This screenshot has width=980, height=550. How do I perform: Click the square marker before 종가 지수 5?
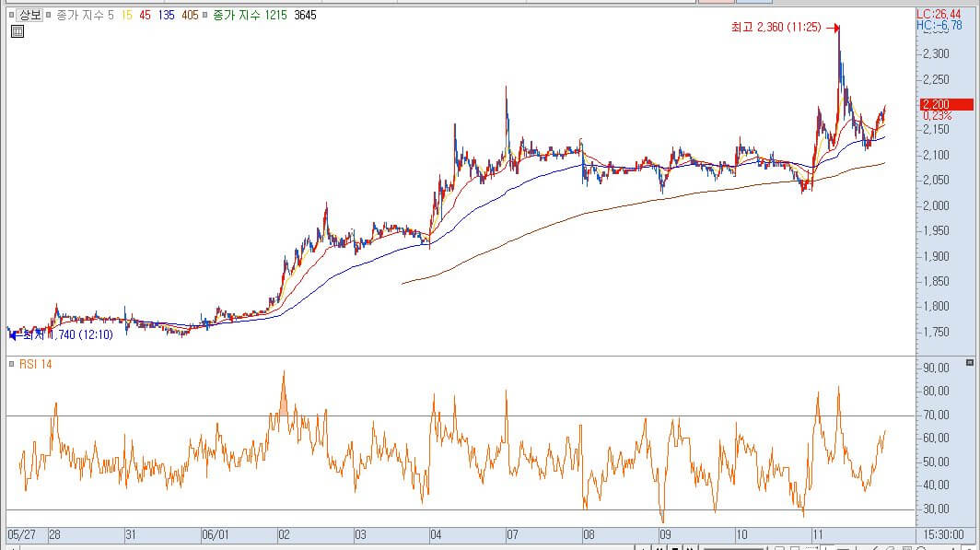(x=48, y=15)
